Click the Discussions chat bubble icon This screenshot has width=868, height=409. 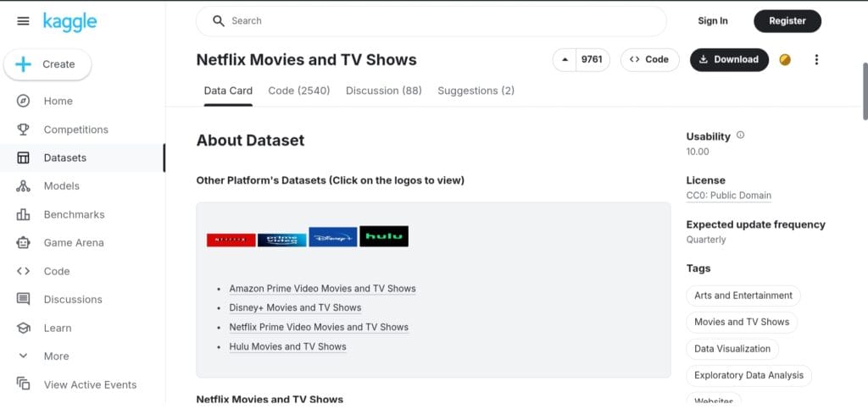(x=23, y=300)
